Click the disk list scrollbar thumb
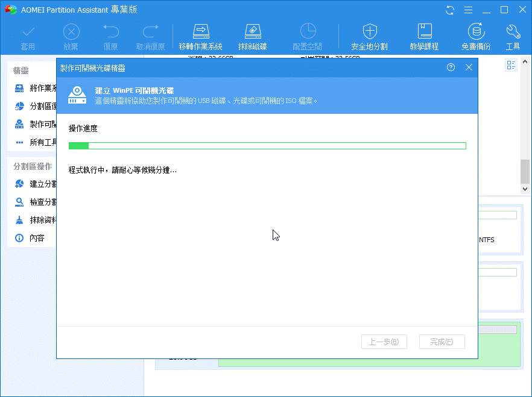The width and height of the screenshot is (532, 397). coord(525,172)
